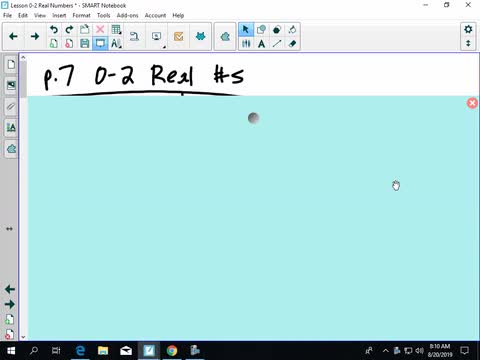Close the teal screen shade
Screen dimensions: 480x360
[x=472, y=103]
